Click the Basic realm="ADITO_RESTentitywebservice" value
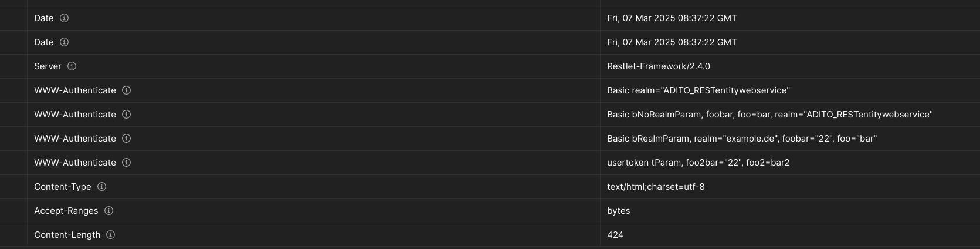980x249 pixels. point(698,90)
